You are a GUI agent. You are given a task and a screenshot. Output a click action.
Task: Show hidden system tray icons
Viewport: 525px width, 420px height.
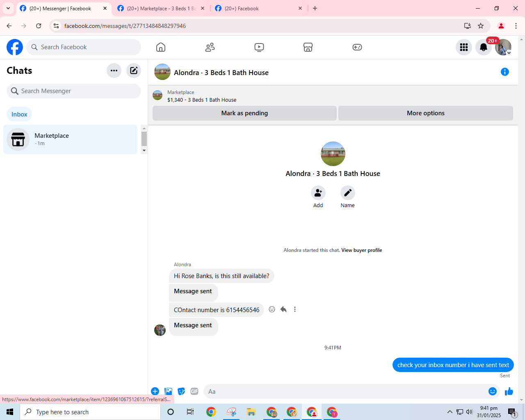pos(450,412)
